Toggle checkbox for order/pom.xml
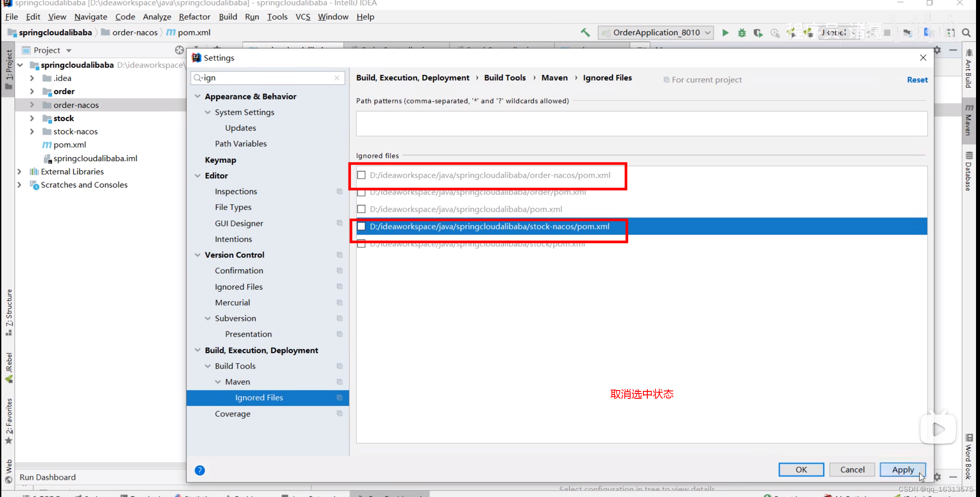 pos(361,192)
